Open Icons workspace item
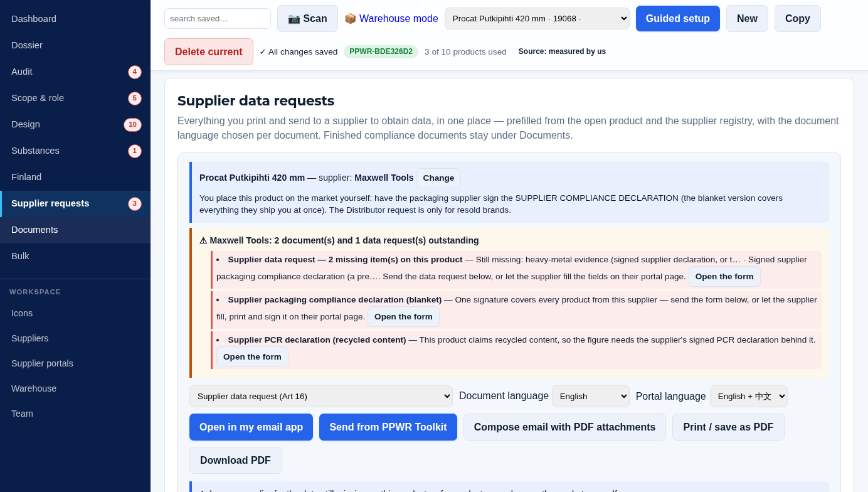 (x=75, y=313)
